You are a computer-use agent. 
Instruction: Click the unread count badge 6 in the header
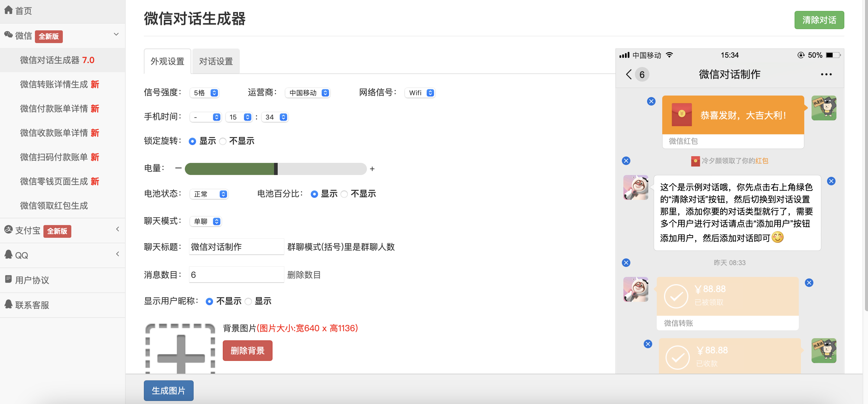pyautogui.click(x=642, y=75)
